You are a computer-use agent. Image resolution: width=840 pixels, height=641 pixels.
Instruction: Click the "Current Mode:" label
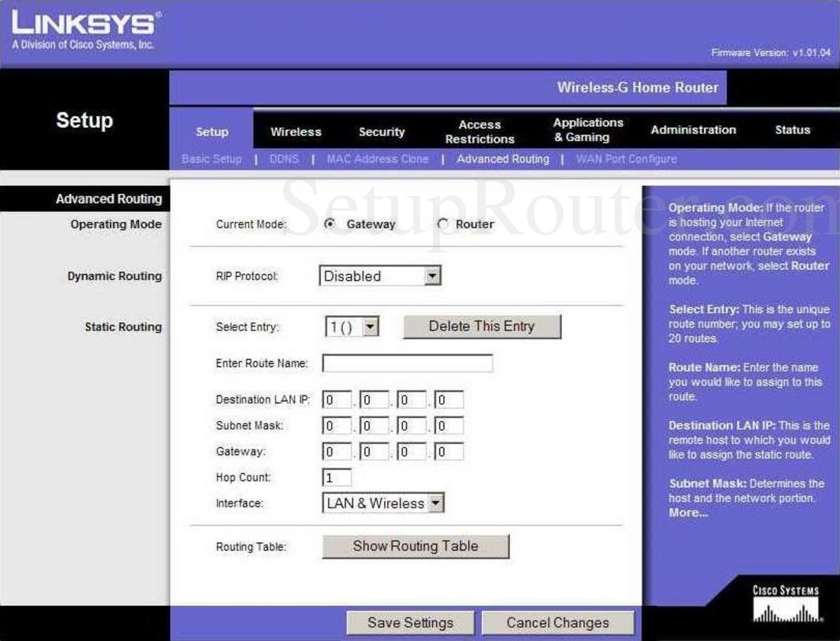250,224
